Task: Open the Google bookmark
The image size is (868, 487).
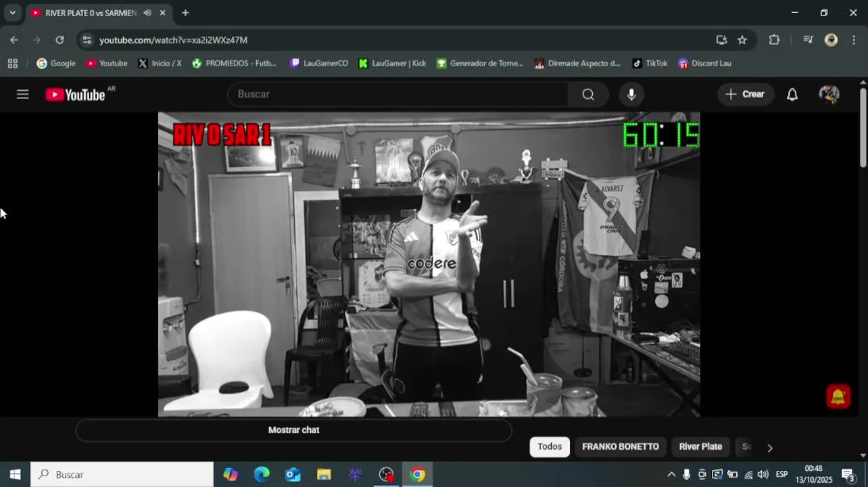Action: tap(56, 64)
